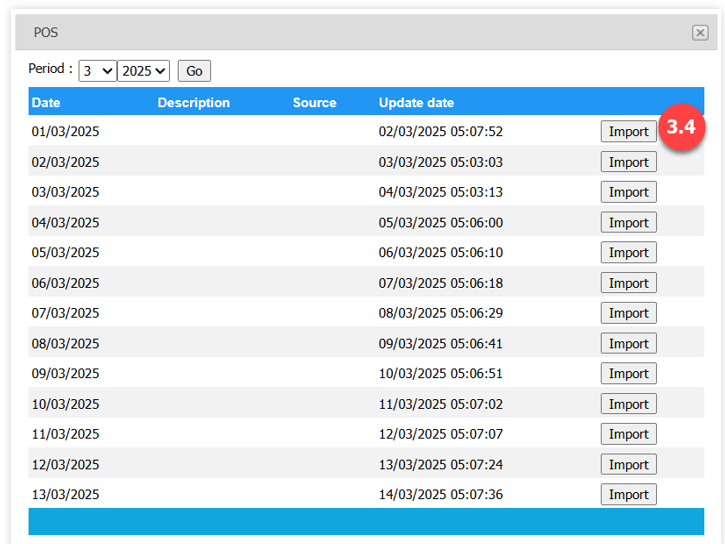Import the 06/03/2025 record
The width and height of the screenshot is (725, 544).
628,283
